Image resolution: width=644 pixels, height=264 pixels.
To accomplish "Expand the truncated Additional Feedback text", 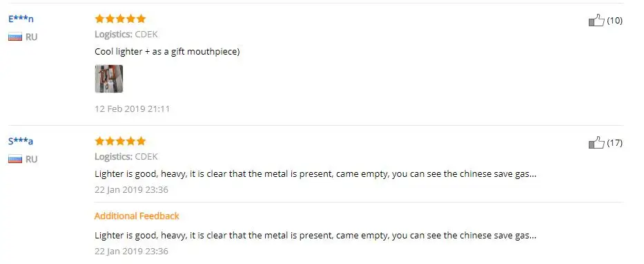I will [315, 236].
